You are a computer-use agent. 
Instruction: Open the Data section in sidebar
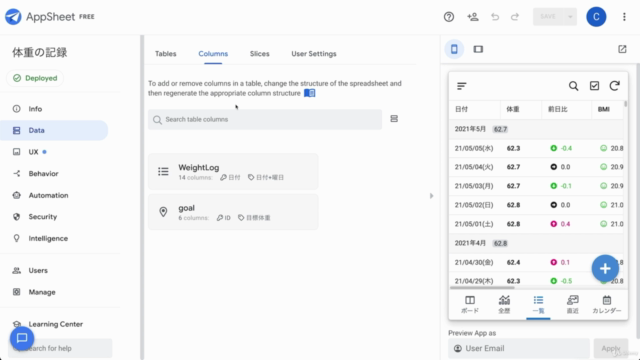(x=54, y=130)
